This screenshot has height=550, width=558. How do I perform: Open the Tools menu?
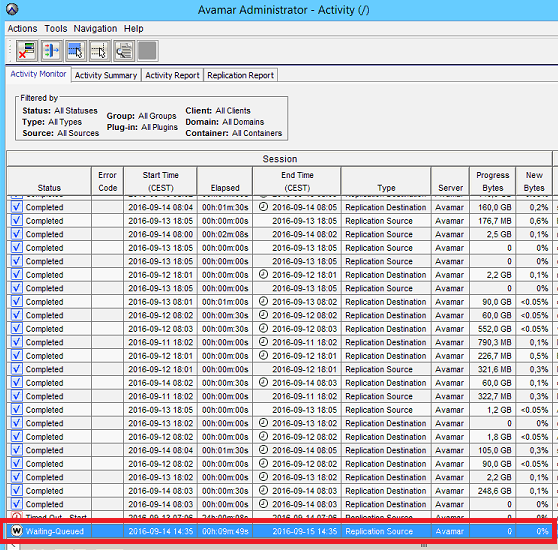[x=56, y=28]
